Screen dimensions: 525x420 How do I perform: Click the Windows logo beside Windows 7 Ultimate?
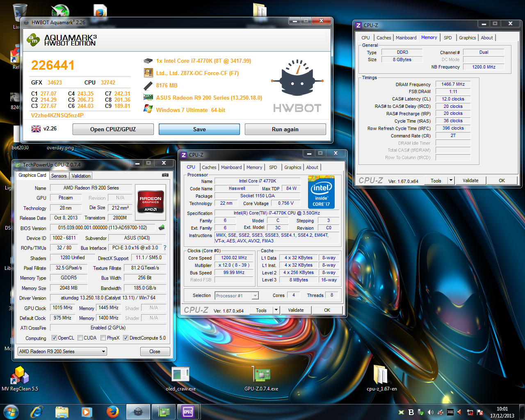coord(148,109)
